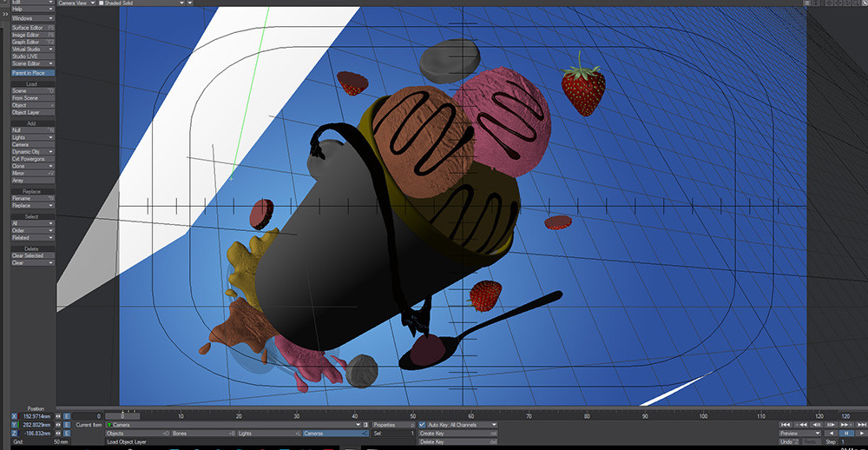Click Load From Scene button

(33, 97)
